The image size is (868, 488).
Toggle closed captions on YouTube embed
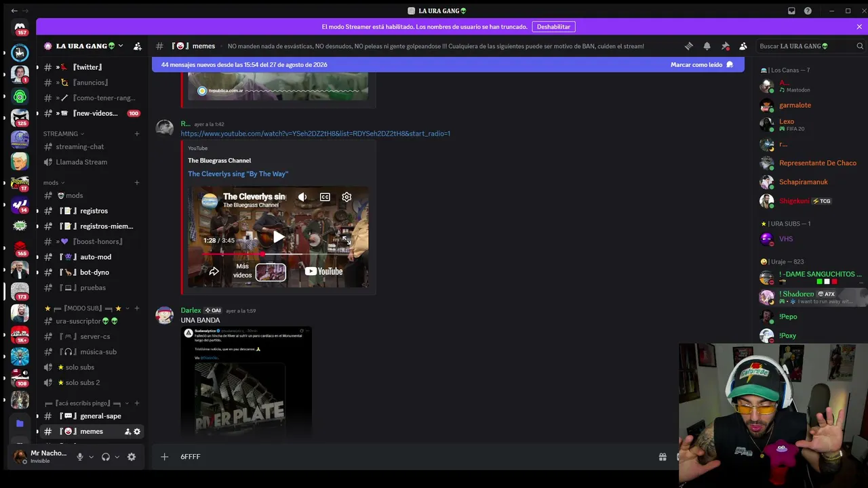pyautogui.click(x=325, y=197)
